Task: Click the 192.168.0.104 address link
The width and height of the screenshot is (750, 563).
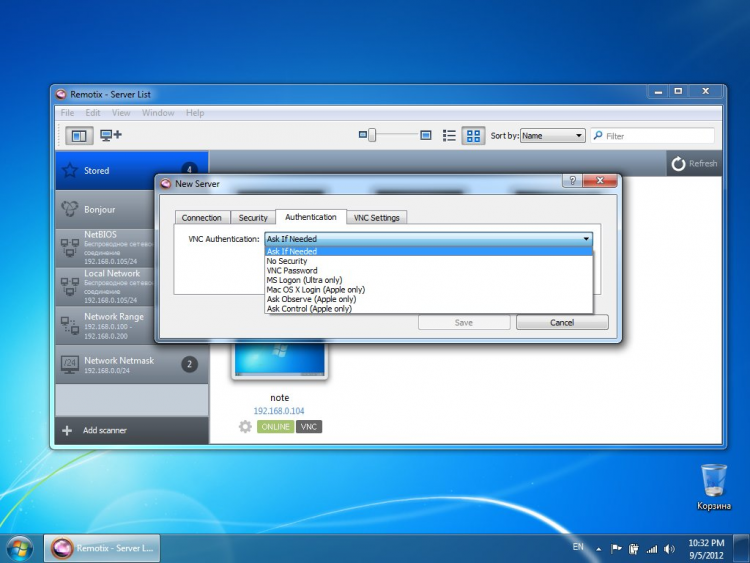Action: tap(279, 411)
